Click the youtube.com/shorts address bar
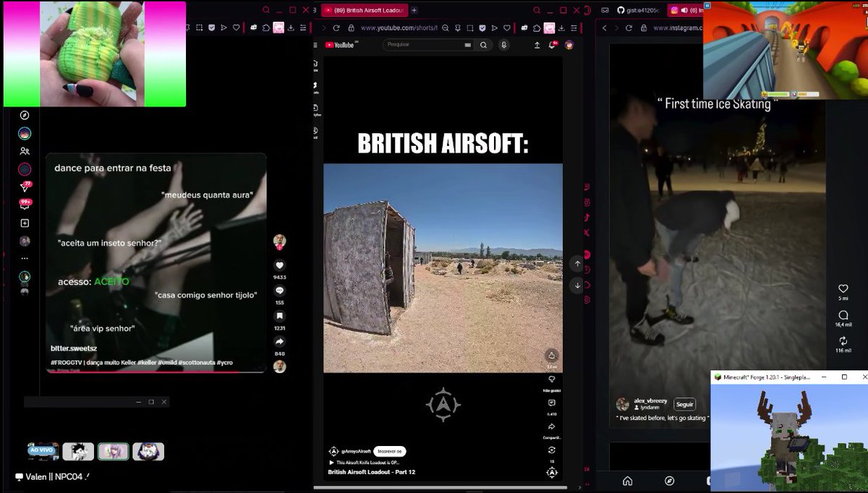Screen dimensions: 868x493 (399, 27)
